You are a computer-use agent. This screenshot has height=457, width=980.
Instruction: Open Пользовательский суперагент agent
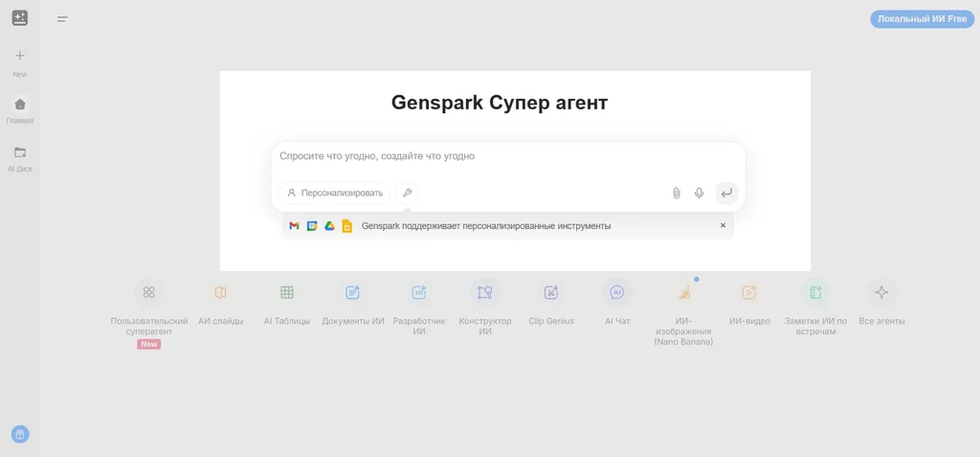pyautogui.click(x=149, y=292)
